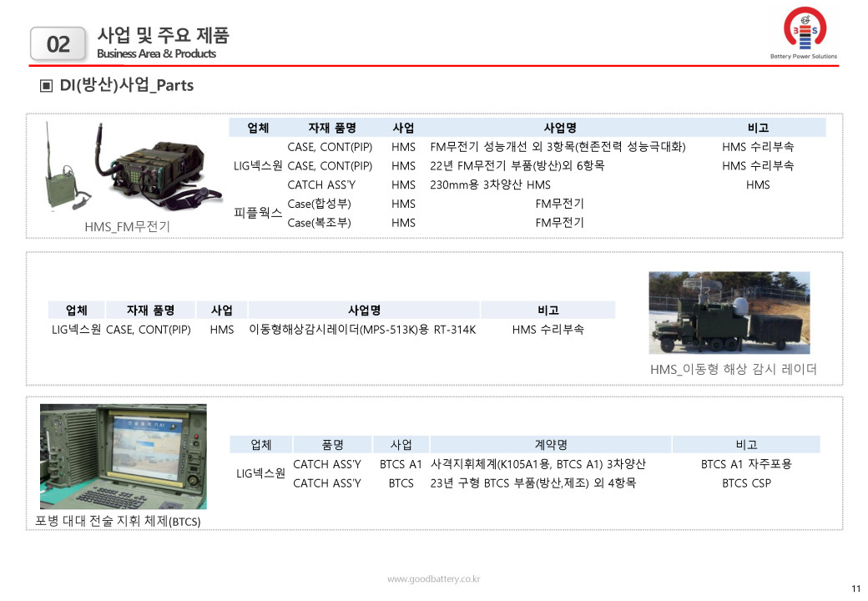This screenshot has width=868, height=601.
Task: Select the Case(복조부) item cell
Action: tap(319, 223)
